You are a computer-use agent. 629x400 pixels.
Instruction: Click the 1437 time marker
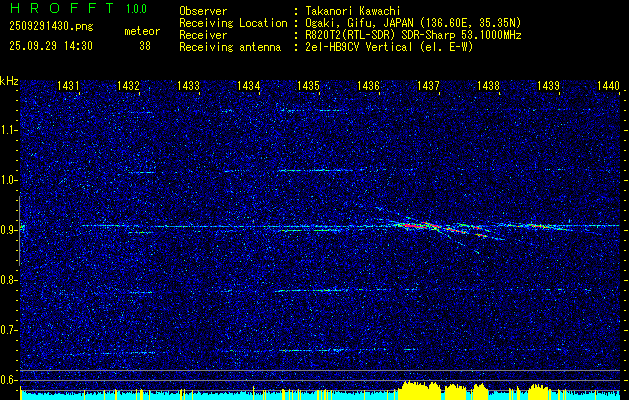point(428,85)
